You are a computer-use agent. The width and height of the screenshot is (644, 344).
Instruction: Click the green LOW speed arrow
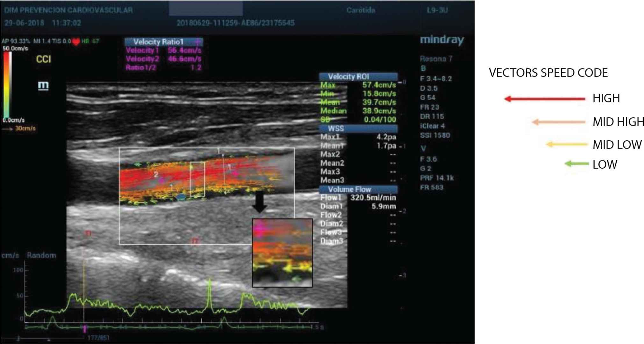click(x=576, y=164)
